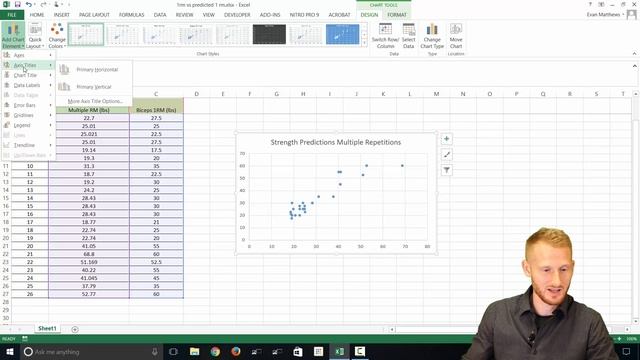Image resolution: width=640 pixels, height=360 pixels.
Task: Expand the Gridlines submenu item
Action: point(28,115)
